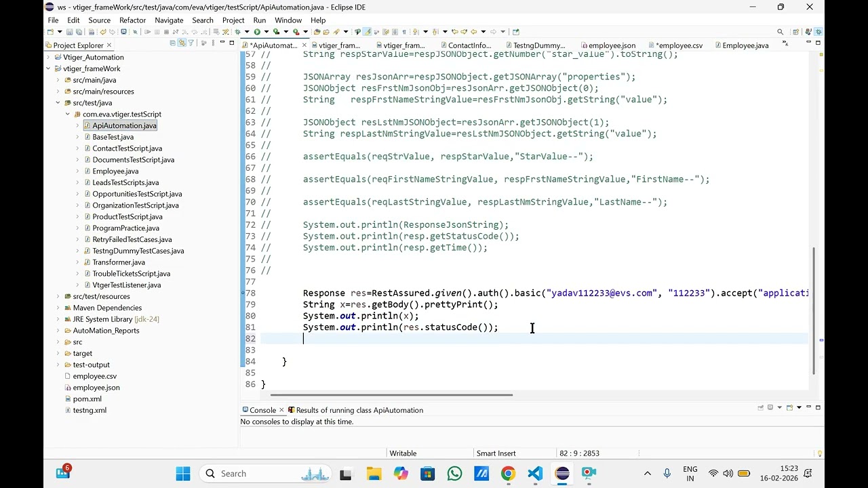
Task: Click the Search flashlight toolbar icon
Action: (x=336, y=32)
